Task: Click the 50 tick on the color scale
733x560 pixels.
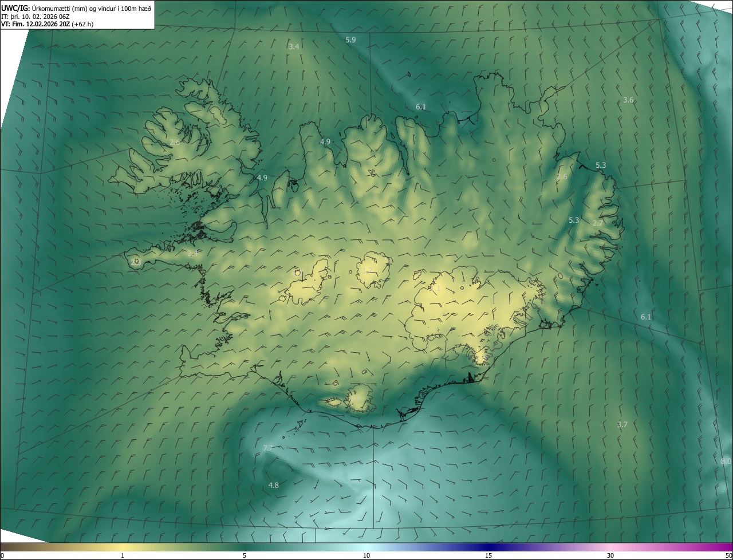Action: click(x=728, y=556)
